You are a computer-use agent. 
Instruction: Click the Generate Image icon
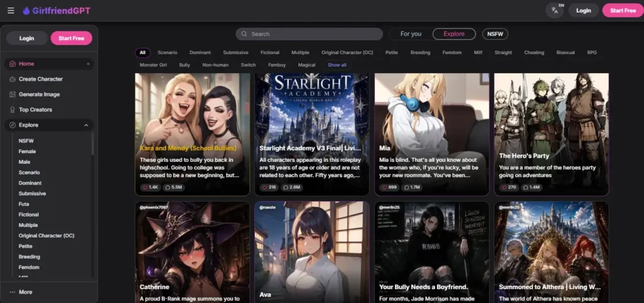(x=13, y=94)
